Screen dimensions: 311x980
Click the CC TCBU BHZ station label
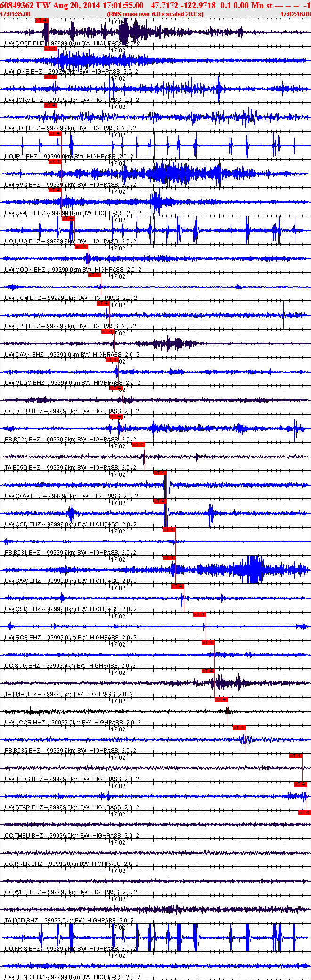point(24,411)
